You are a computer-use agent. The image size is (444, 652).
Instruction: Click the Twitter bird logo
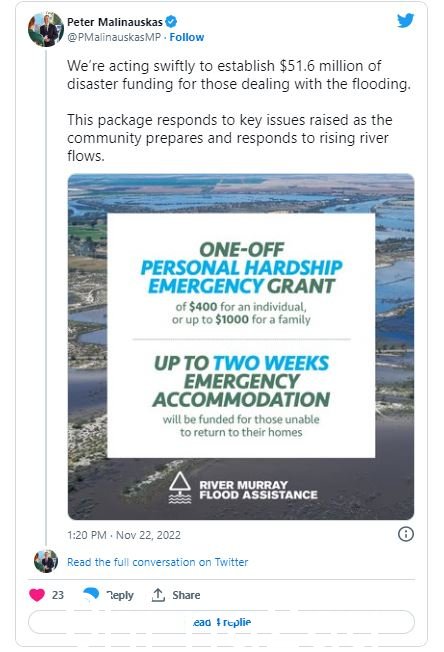tap(405, 20)
